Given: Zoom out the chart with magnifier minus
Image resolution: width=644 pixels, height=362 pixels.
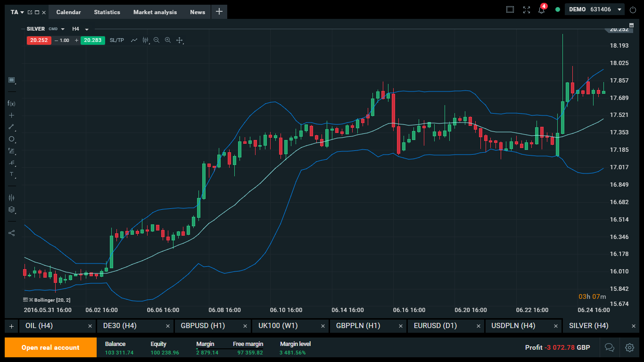Looking at the screenshot, I should pyautogui.click(x=157, y=41).
